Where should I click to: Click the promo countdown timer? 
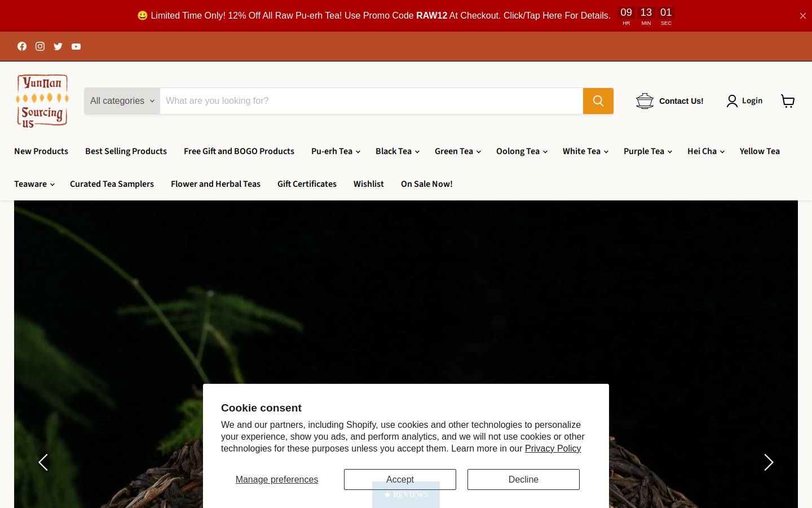[646, 16]
